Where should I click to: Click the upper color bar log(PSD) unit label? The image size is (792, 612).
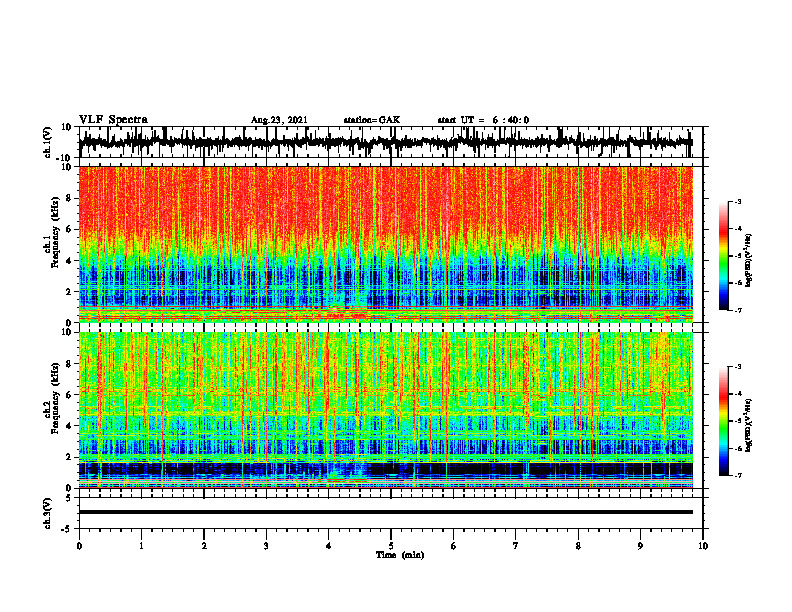[748, 260]
